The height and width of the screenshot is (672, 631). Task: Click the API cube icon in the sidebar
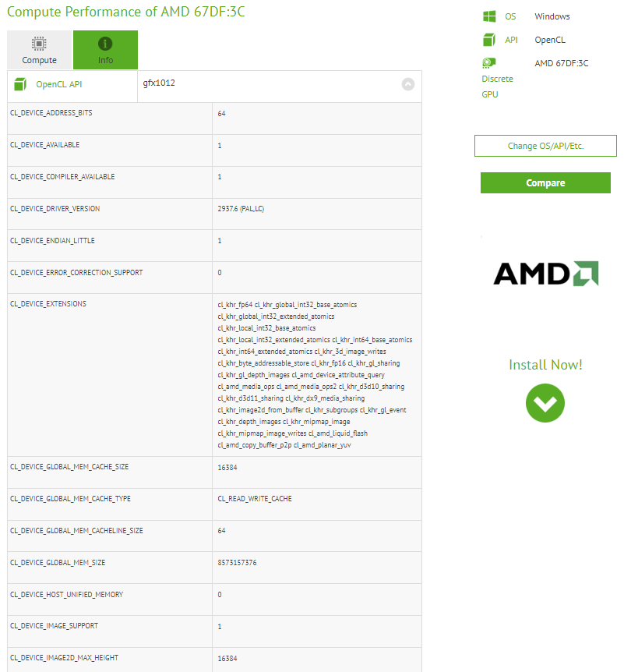(489, 40)
